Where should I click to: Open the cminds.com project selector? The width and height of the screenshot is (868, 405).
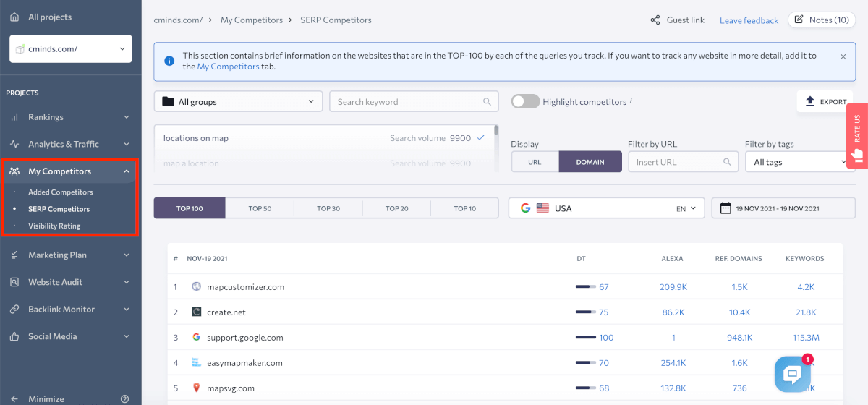pos(70,48)
